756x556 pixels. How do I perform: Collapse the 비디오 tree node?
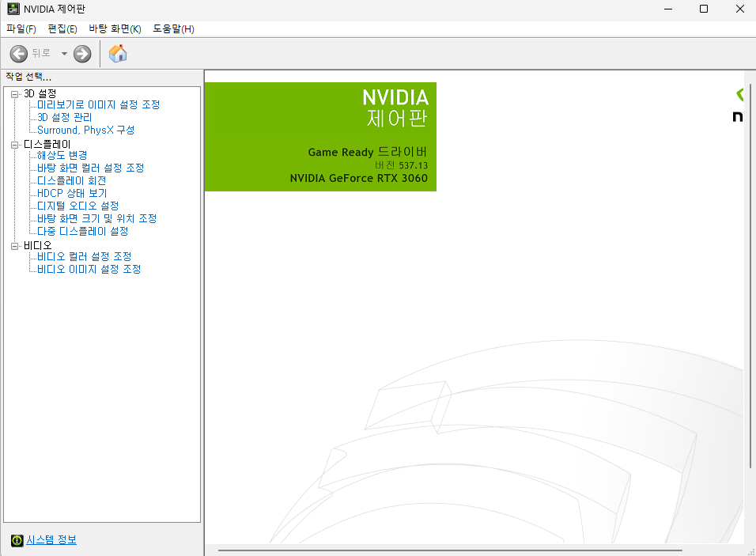click(14, 246)
